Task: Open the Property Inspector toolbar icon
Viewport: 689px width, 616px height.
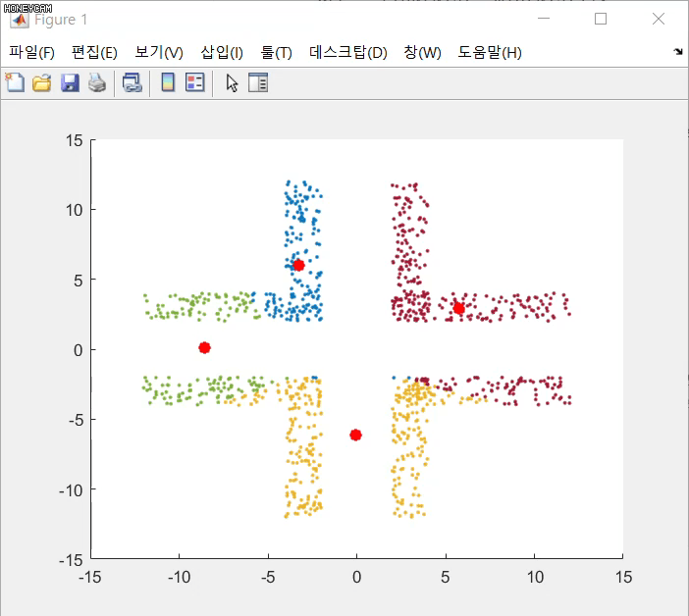Action: pos(258,82)
